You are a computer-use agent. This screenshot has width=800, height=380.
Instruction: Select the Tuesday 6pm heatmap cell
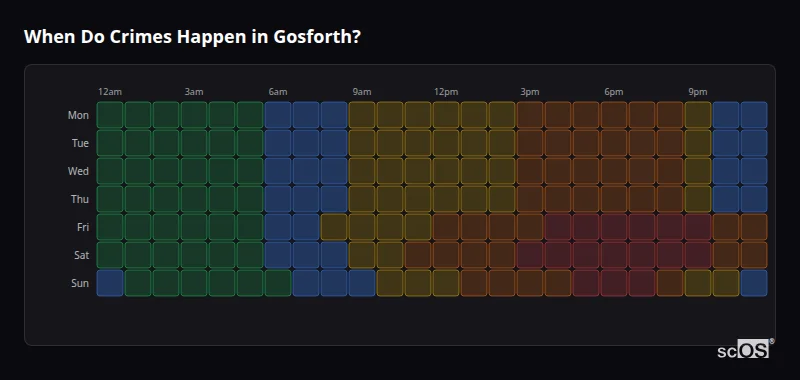[614, 143]
